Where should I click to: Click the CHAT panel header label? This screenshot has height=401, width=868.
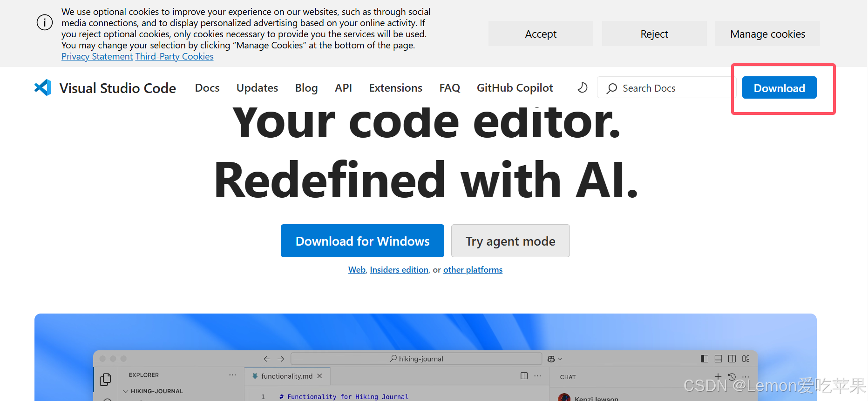pyautogui.click(x=568, y=377)
